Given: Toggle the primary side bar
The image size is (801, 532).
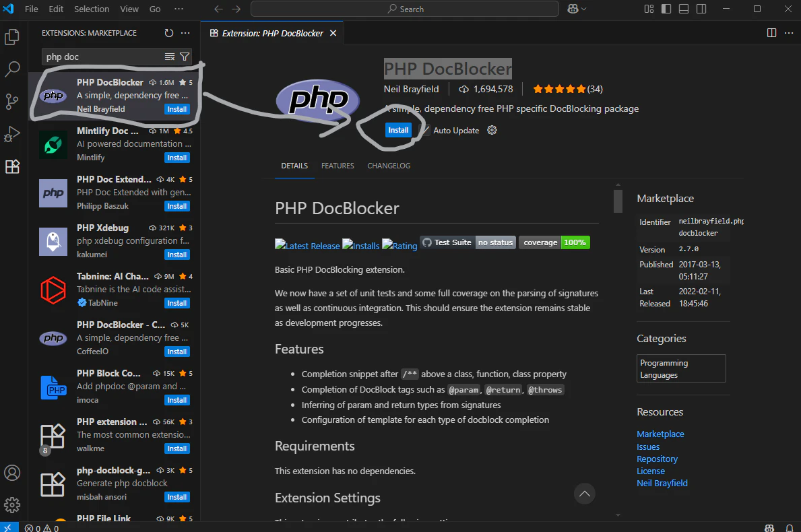Looking at the screenshot, I should [666, 9].
